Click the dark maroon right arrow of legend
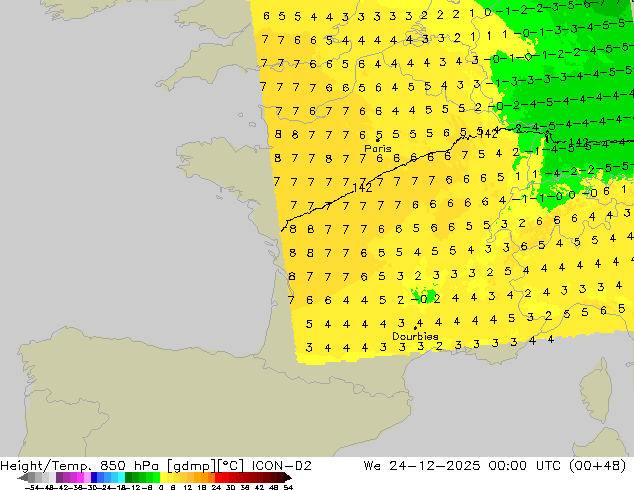Screen dimensions: 634x490 287,477
